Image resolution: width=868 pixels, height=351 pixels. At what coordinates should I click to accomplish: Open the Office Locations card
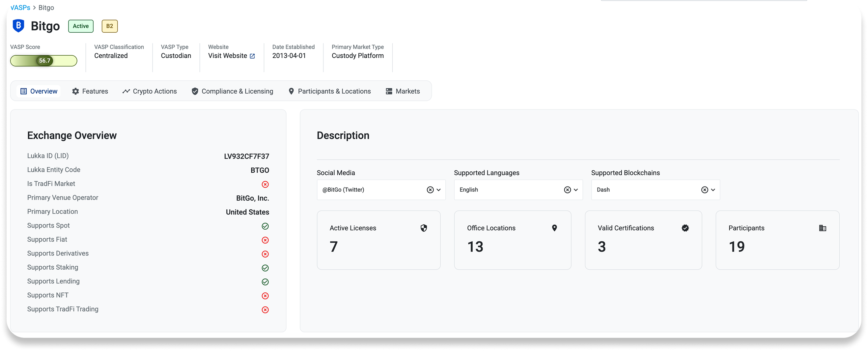pyautogui.click(x=513, y=240)
